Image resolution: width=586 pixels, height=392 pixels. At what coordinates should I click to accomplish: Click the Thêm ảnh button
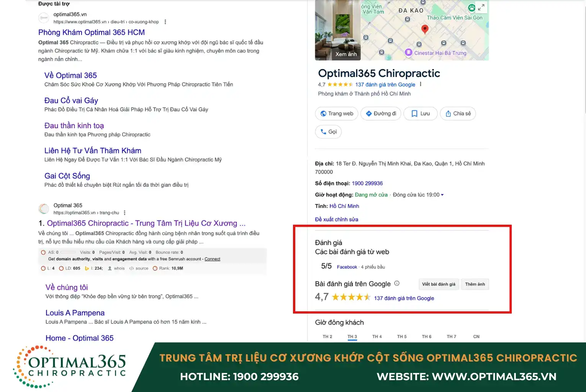point(475,284)
